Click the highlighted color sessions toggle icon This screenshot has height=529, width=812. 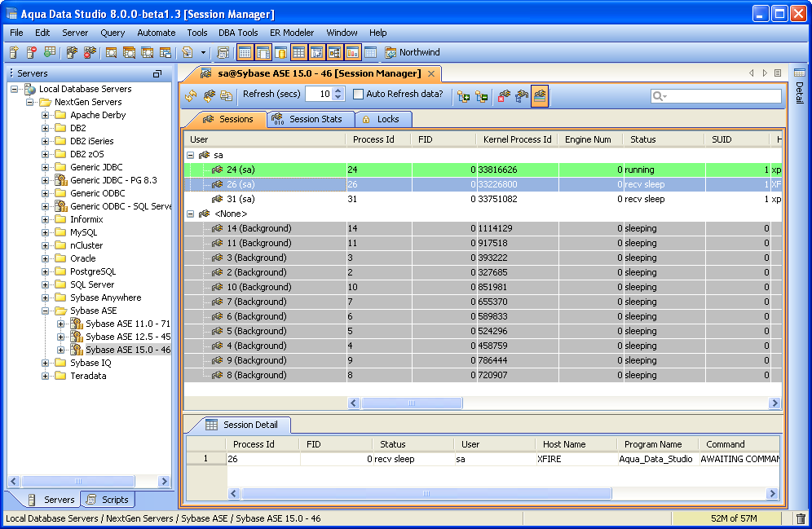coord(540,96)
